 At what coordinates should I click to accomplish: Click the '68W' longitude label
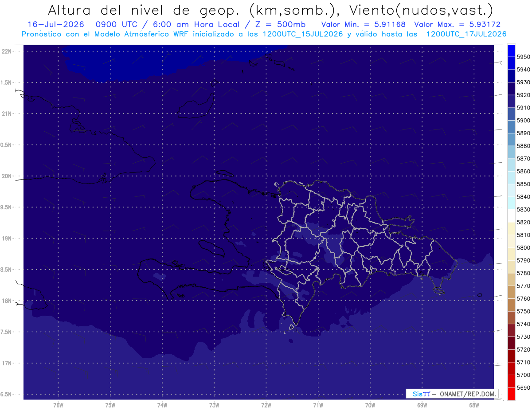[474, 405]
